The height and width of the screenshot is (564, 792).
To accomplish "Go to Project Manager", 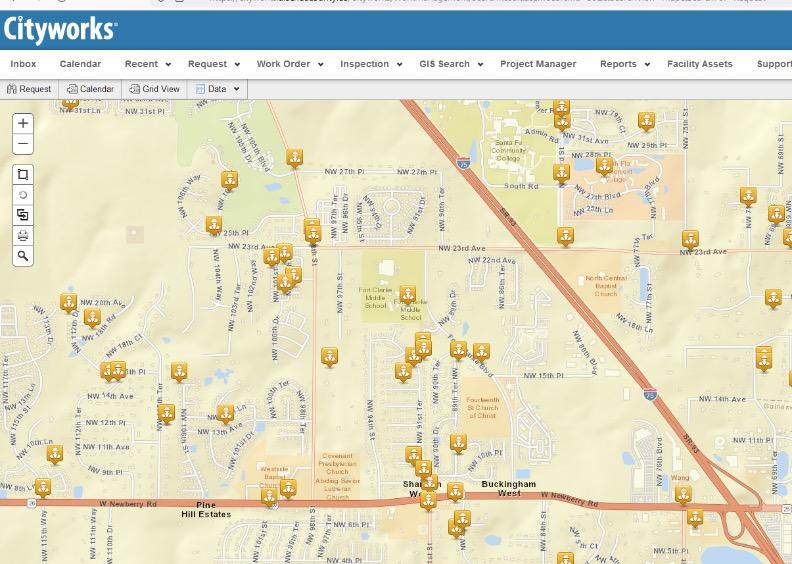I will (538, 64).
